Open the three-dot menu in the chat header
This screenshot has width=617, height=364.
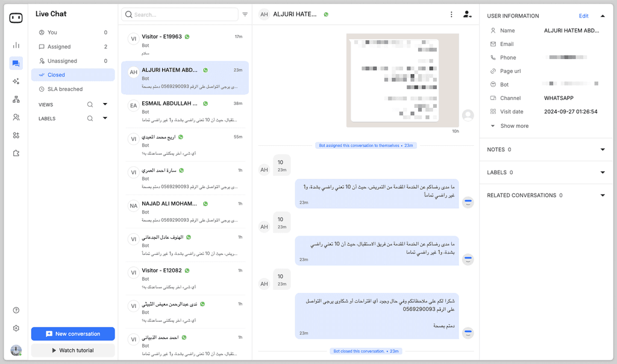(x=451, y=14)
